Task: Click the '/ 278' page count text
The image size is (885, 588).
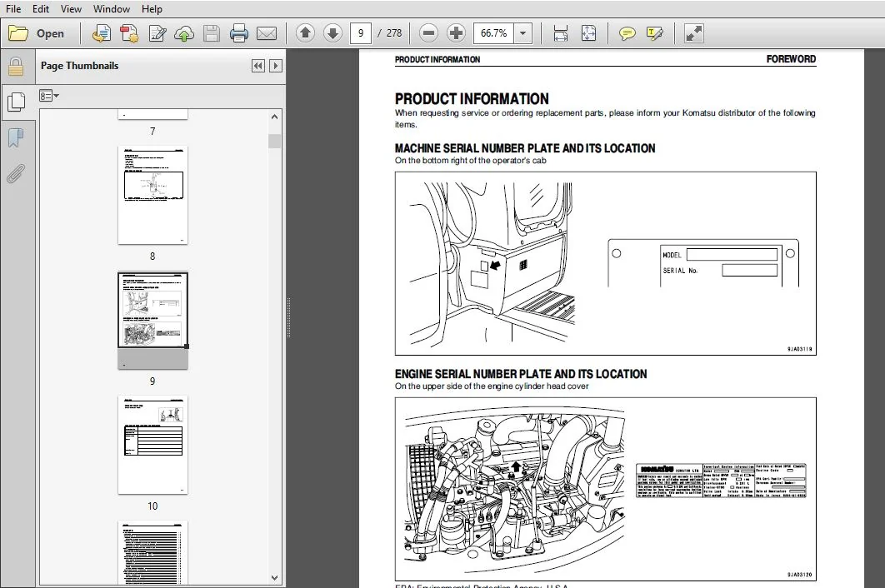Action: tap(390, 33)
